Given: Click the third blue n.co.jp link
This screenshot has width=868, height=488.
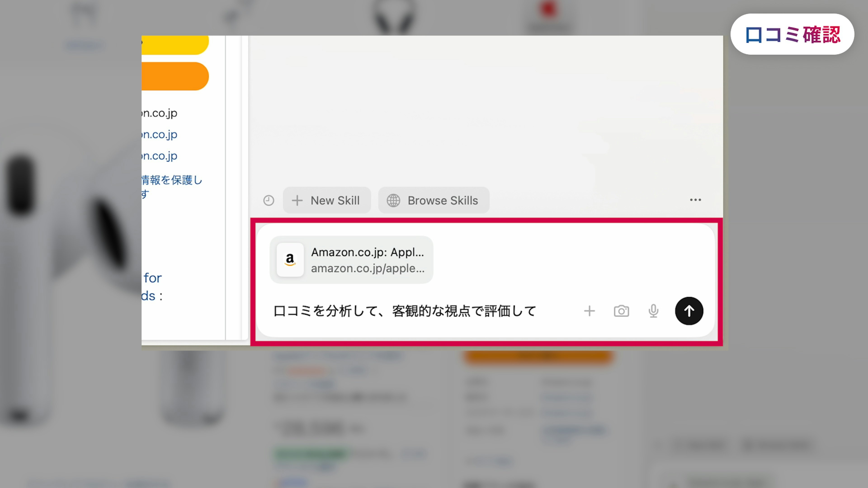Looking at the screenshot, I should (159, 156).
